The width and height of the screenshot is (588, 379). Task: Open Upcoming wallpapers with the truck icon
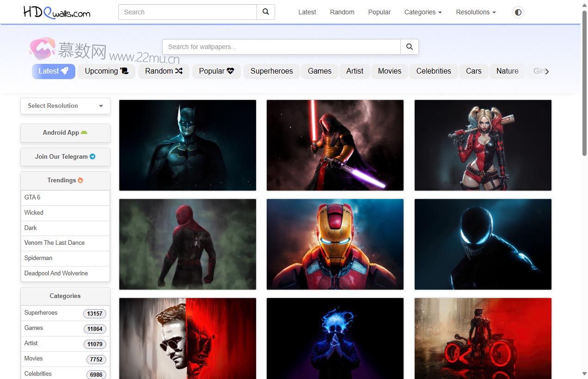pyautogui.click(x=106, y=71)
